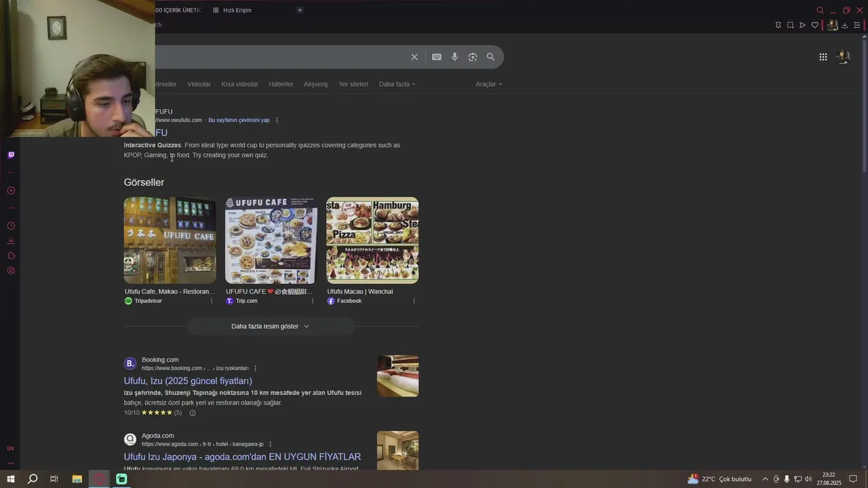Viewport: 868px width, 488px height.
Task: Open Extensions cube icon in the sidebar
Action: tap(11, 256)
